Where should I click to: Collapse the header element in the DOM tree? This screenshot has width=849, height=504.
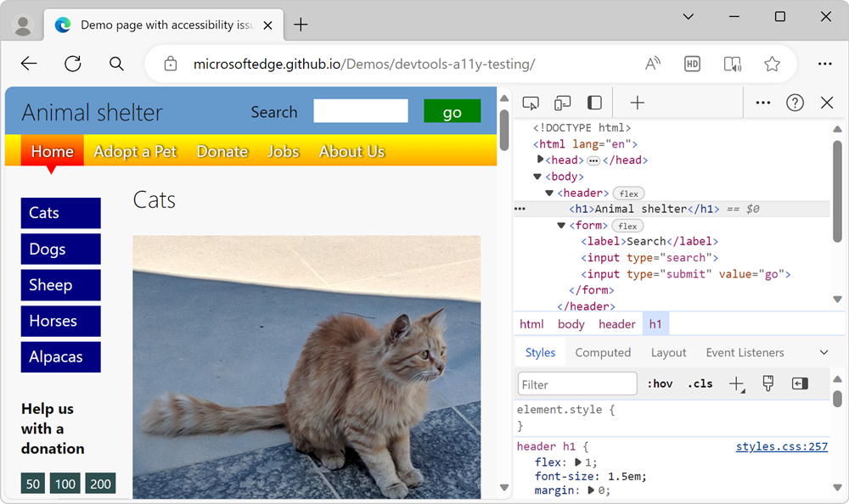click(548, 193)
